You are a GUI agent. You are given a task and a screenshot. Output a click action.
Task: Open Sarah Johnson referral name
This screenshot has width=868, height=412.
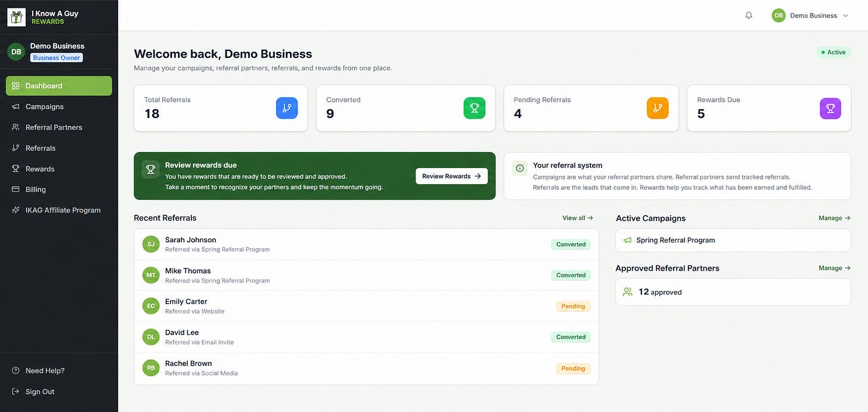[x=191, y=240]
